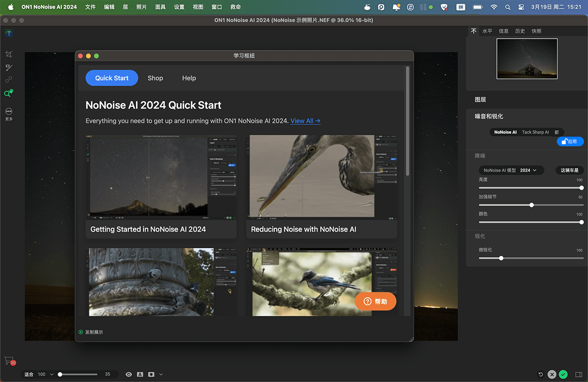Select the Quick Start tab

pos(112,78)
